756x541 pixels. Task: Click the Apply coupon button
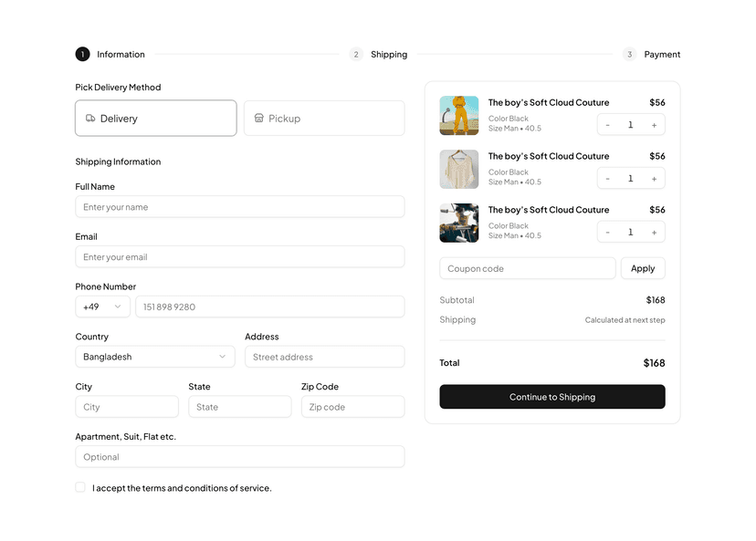[x=643, y=268]
